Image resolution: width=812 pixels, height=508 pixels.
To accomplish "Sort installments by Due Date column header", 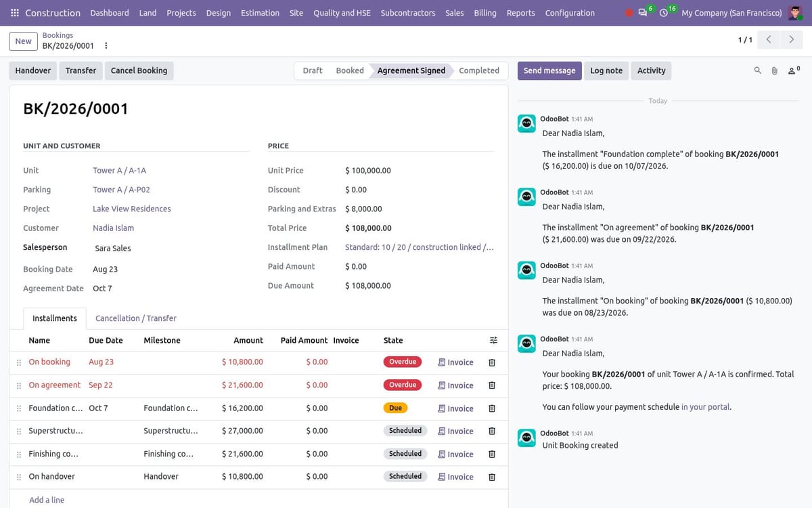I will [106, 340].
